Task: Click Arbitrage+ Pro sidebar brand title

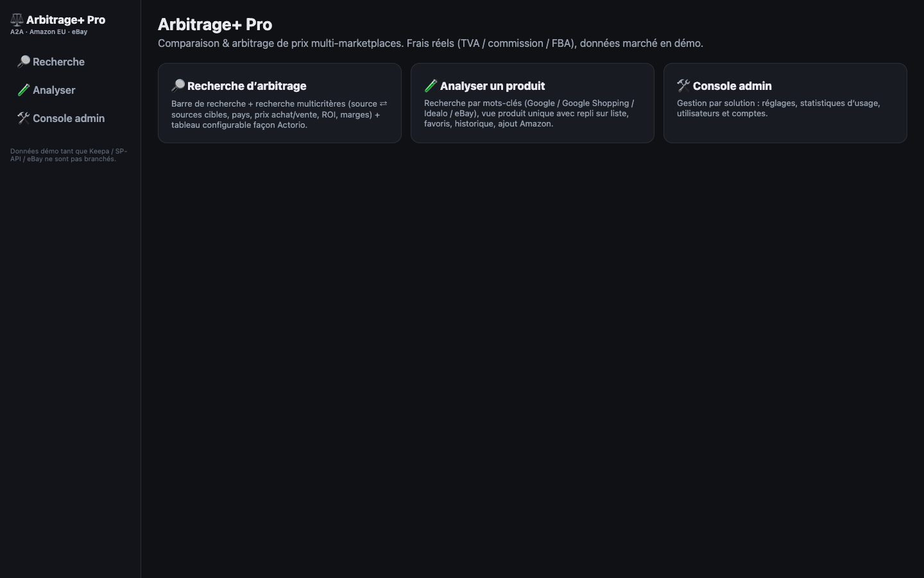Action: (65, 20)
